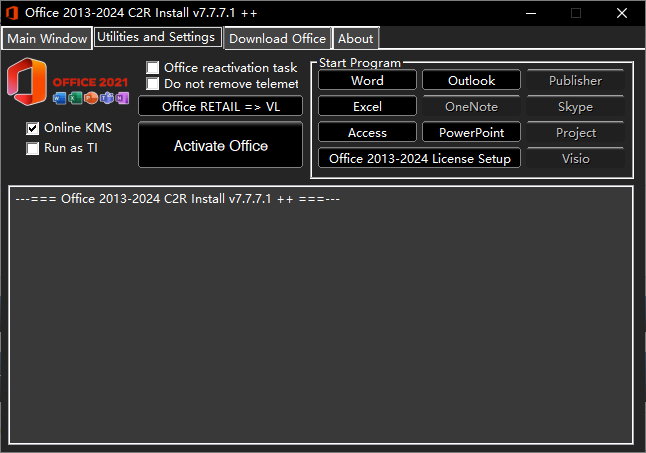Launch Outlook from Start Program
This screenshot has width=646, height=453.
(x=471, y=80)
